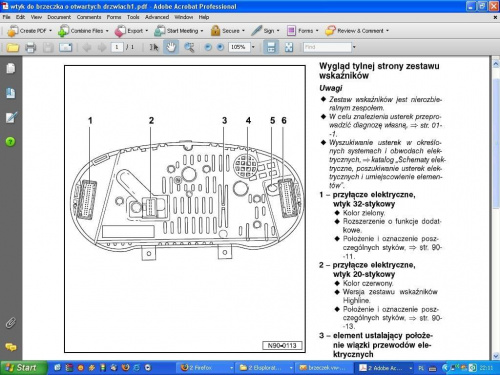500x375 pixels.
Task: Click the Print icon
Action: pyautogui.click(x=30, y=47)
